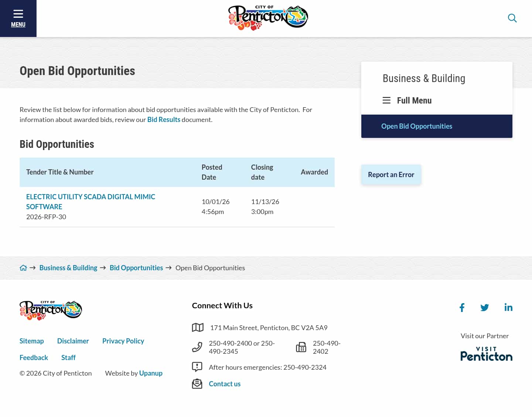The image size is (532, 417).
Task: Click the posted date 10/01/26 4:56pm
Action: [216, 207]
